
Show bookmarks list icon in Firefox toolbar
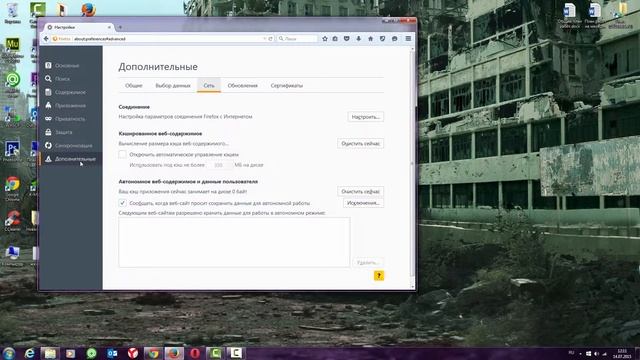[335, 39]
